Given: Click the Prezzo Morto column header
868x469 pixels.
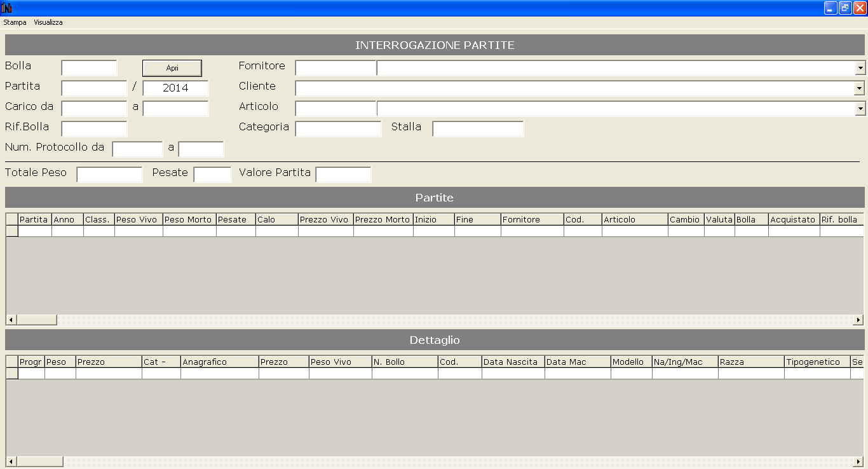Looking at the screenshot, I should point(383,219).
